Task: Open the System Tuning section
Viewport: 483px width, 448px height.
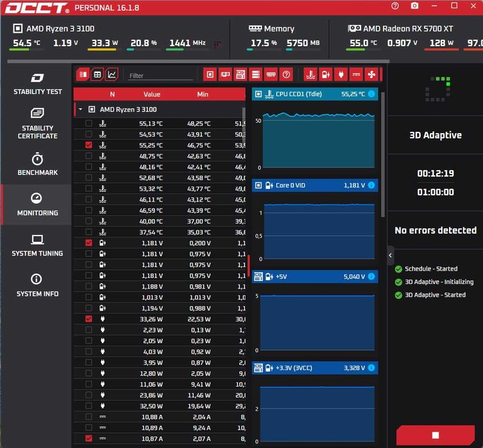Action: (x=37, y=245)
